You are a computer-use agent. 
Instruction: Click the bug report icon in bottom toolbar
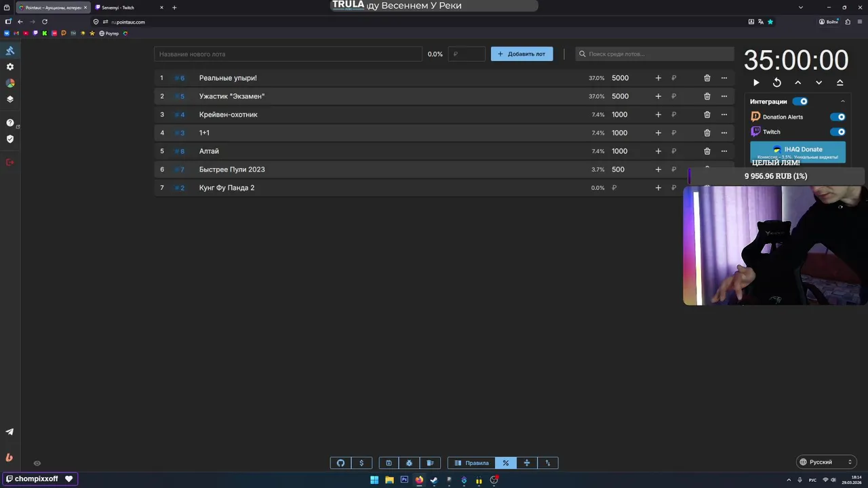(410, 463)
